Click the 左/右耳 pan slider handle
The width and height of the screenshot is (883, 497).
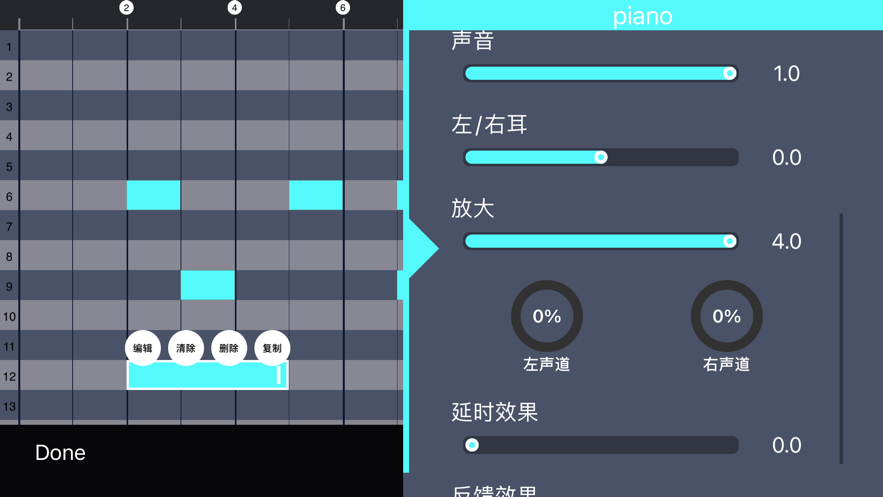[x=601, y=157]
